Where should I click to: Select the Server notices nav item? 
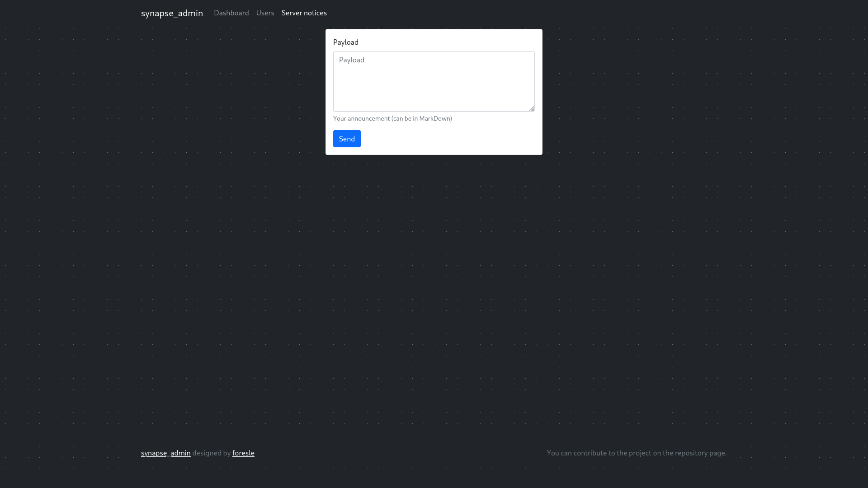coord(304,13)
